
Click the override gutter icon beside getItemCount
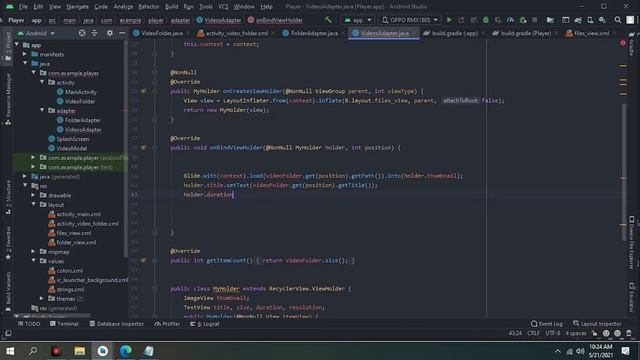pyautogui.click(x=143, y=260)
